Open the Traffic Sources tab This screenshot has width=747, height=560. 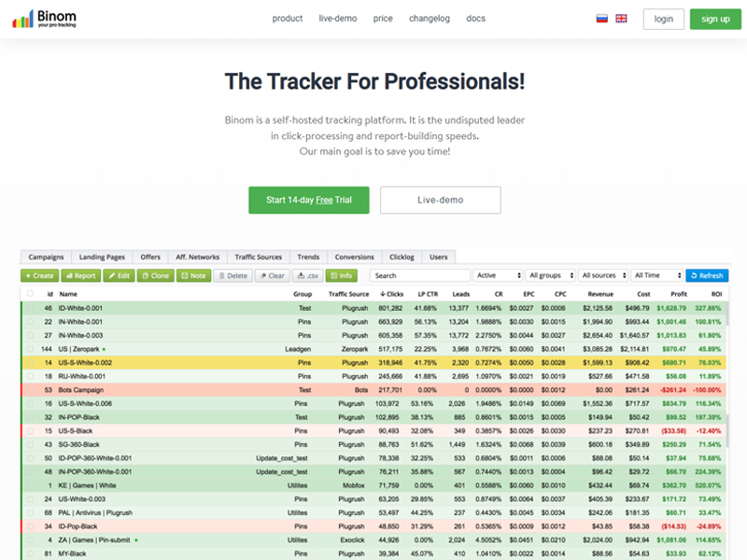tap(259, 258)
